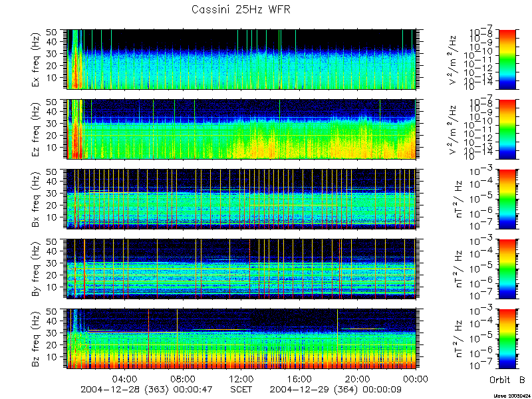Click the end date 2004-12-29 (364) text

[314, 390]
